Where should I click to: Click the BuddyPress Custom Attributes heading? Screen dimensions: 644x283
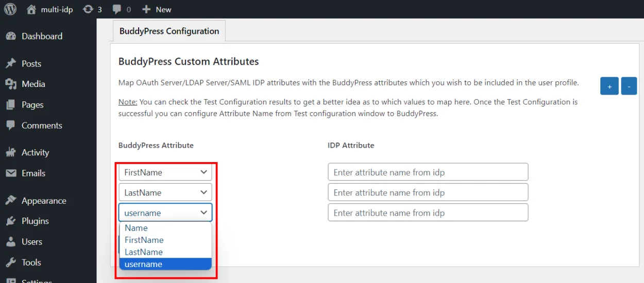pyautogui.click(x=189, y=61)
